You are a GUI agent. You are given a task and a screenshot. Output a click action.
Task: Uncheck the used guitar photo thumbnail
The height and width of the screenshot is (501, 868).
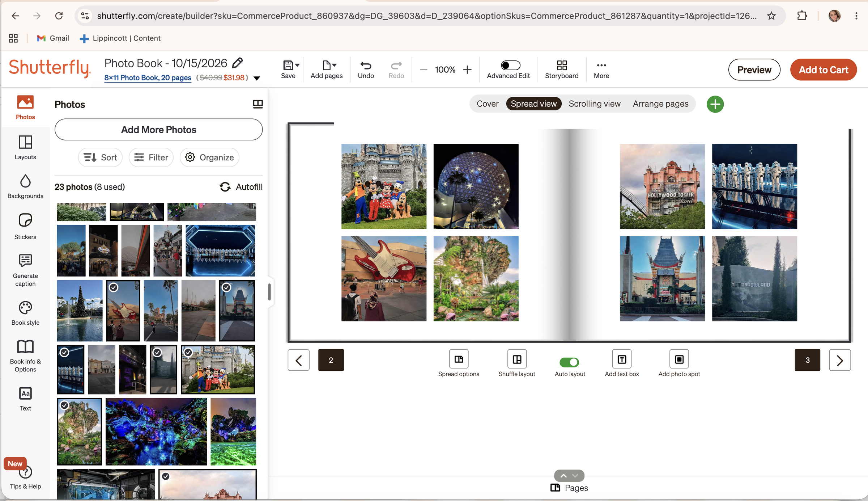(114, 287)
